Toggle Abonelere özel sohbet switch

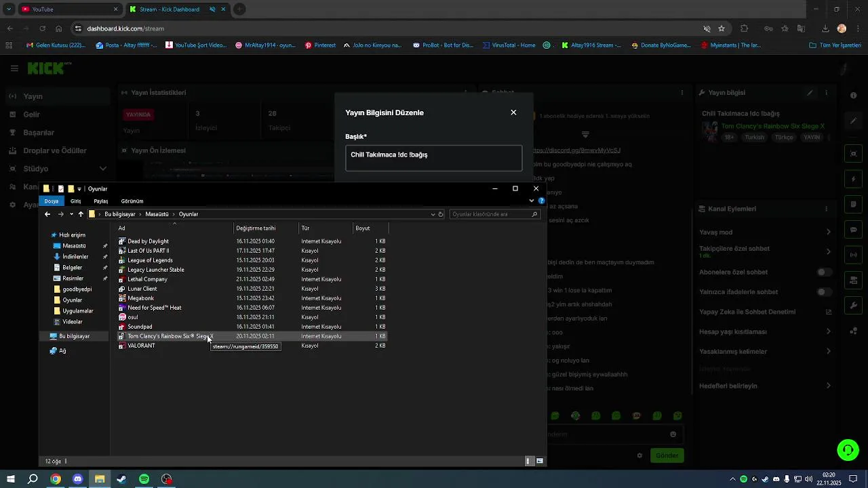click(x=824, y=272)
